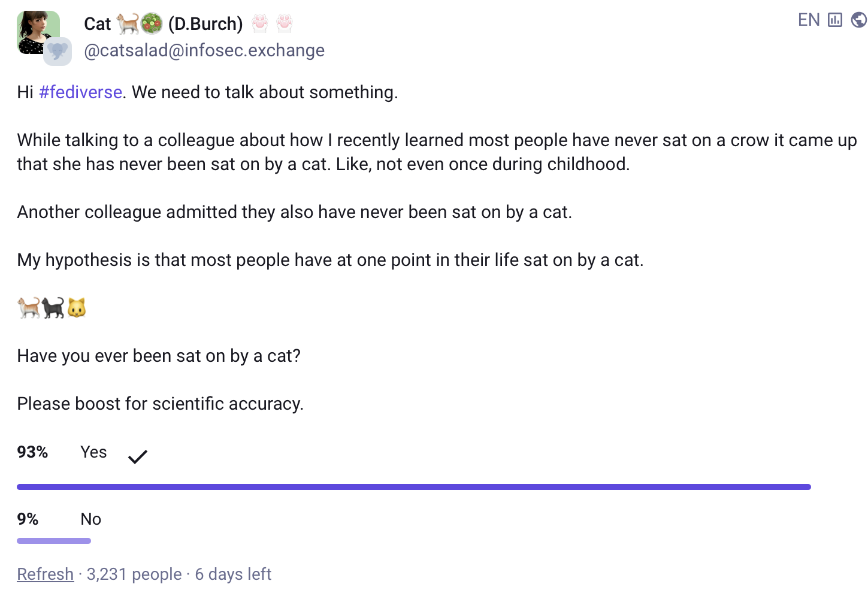Click the salad emoji in display name

[x=152, y=23]
